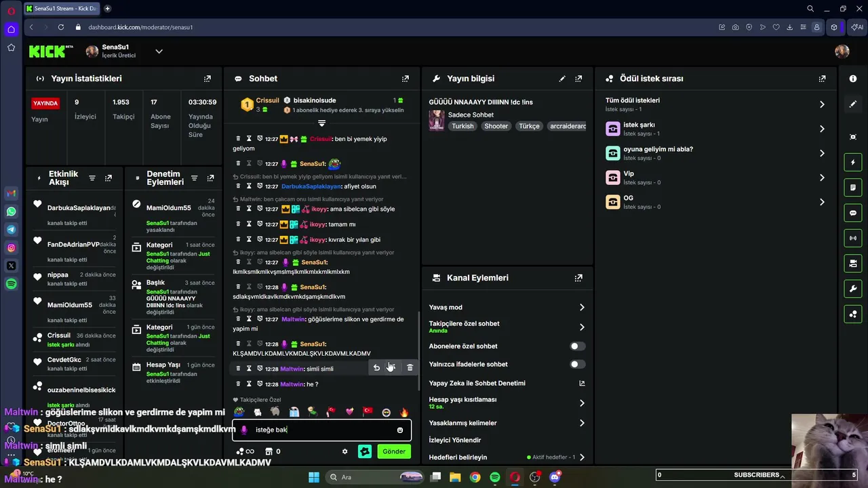Click the lightning bolt icon in right sidebar
This screenshot has width=868, height=488.
tap(853, 163)
